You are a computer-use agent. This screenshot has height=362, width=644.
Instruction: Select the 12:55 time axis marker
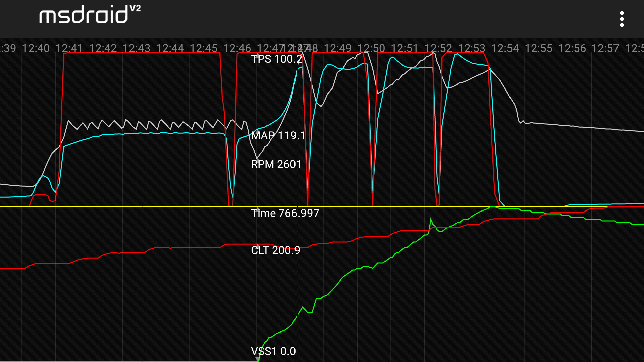[x=538, y=48]
